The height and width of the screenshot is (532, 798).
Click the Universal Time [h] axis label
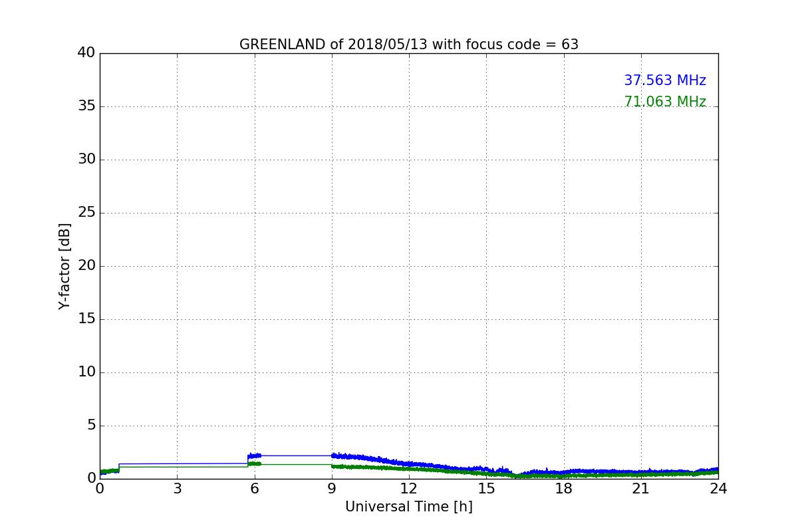tap(409, 507)
